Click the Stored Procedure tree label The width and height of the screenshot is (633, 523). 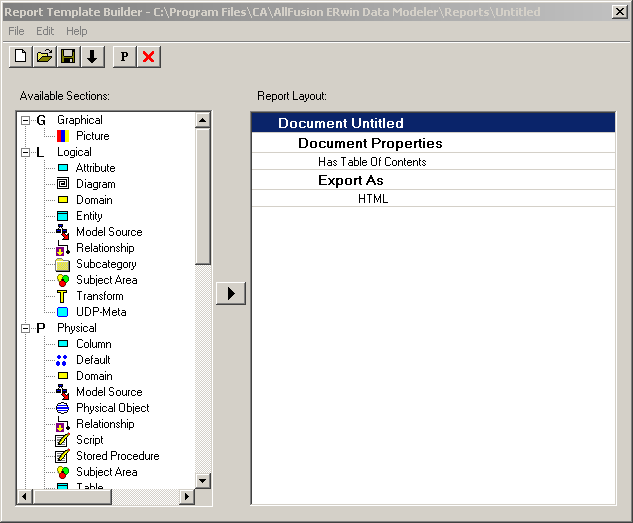click(x=117, y=456)
